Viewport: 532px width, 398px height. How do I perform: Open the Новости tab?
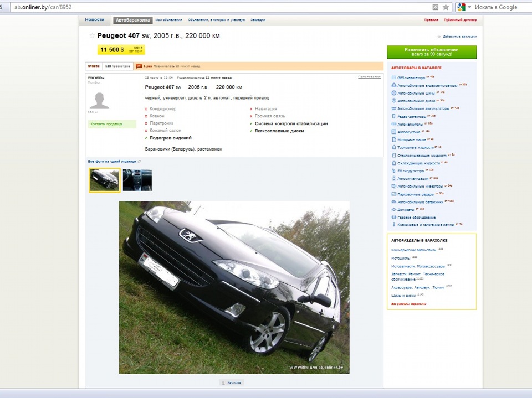[x=94, y=20]
